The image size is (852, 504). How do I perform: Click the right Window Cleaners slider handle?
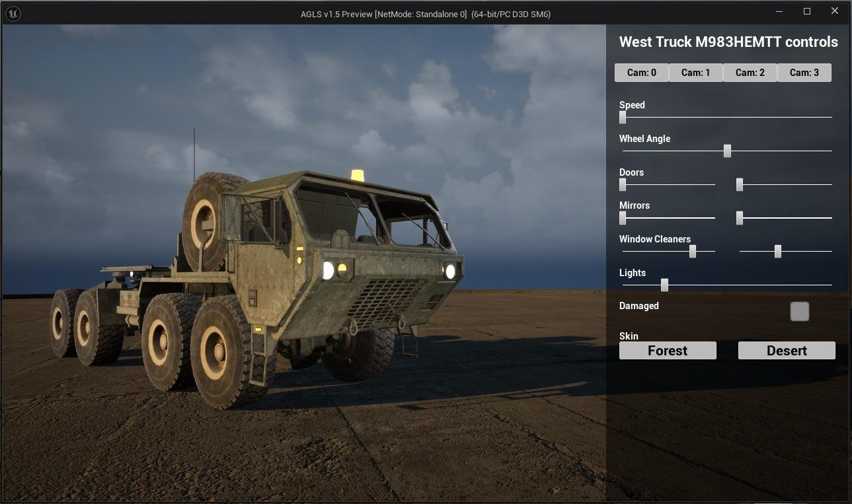[x=778, y=251]
